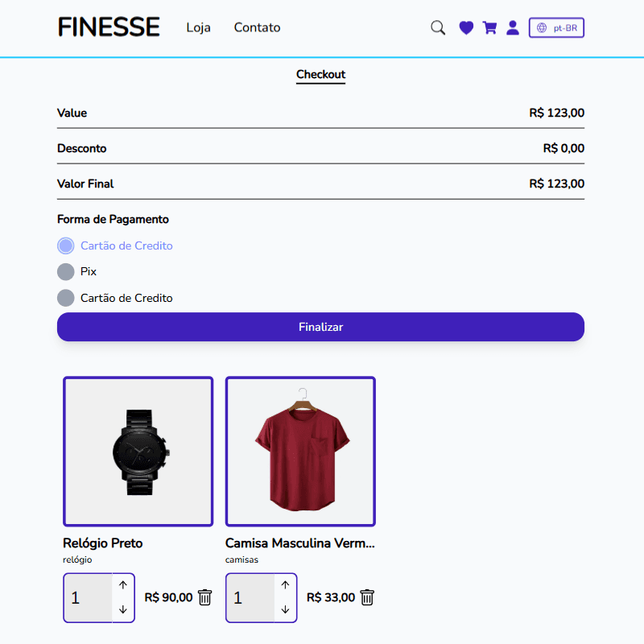Click the FINESSE logo
The width and height of the screenshot is (644, 644).
coord(109,27)
